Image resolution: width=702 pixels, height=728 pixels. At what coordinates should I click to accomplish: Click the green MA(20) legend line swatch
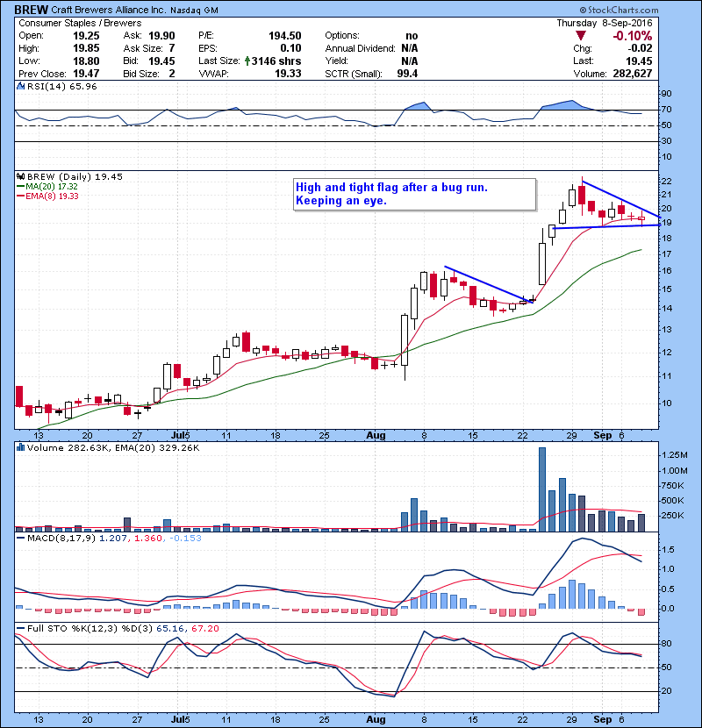coord(21,188)
